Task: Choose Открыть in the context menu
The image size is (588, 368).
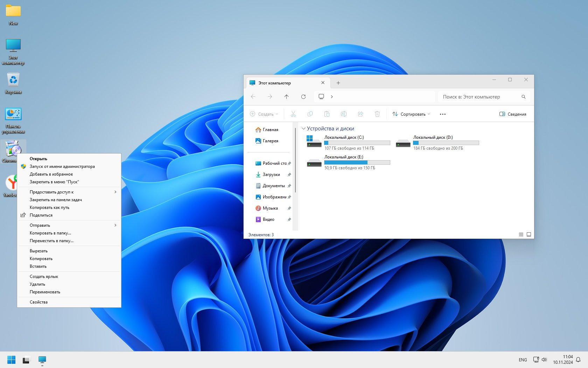Action: (69, 159)
